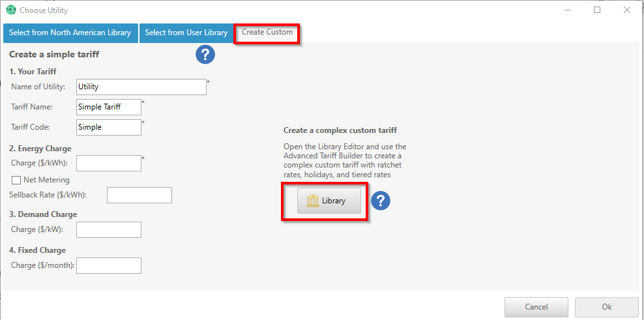Image resolution: width=644 pixels, height=320 pixels.
Task: Focus the Tariff Name field
Action: point(109,107)
